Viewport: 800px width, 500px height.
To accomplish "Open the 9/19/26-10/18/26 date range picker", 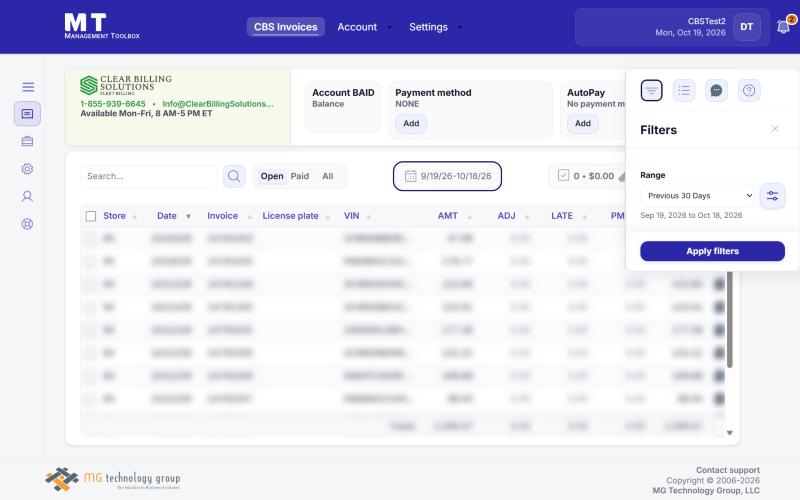I will (447, 176).
